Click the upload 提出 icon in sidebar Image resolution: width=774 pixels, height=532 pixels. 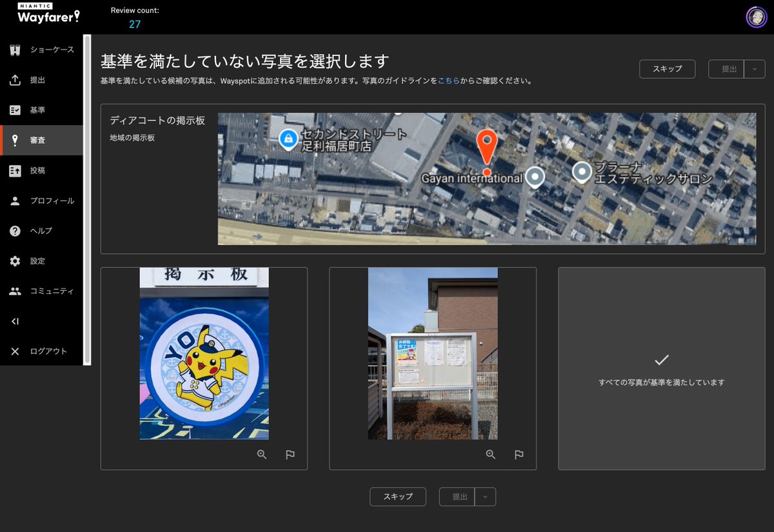click(15, 80)
